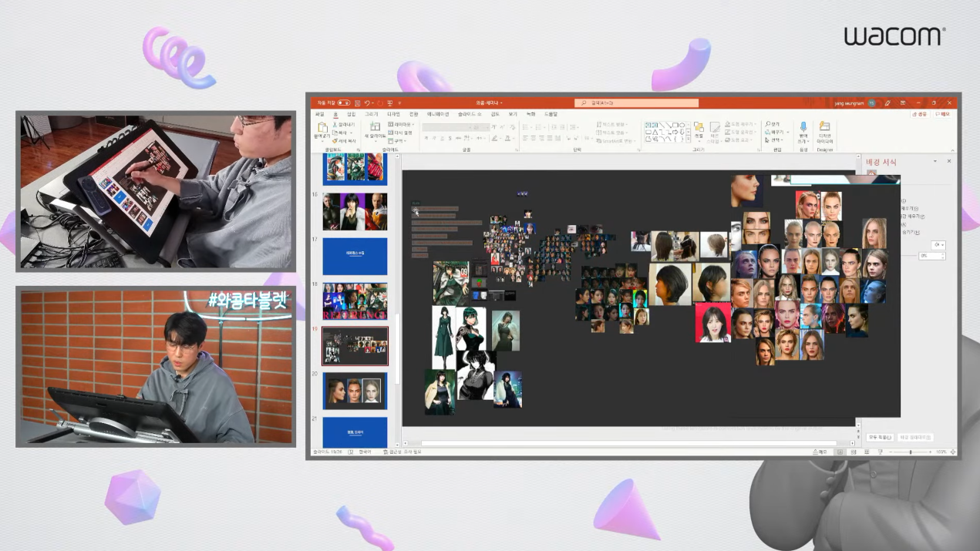Switch to the 검토 (Review) tab
This screenshot has height=551, width=980.
pos(495,114)
